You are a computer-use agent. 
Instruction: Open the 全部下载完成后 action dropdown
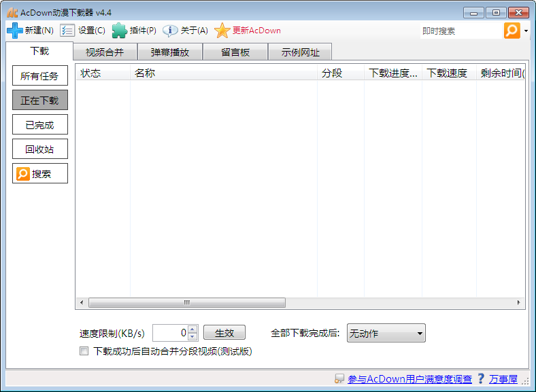coord(386,333)
